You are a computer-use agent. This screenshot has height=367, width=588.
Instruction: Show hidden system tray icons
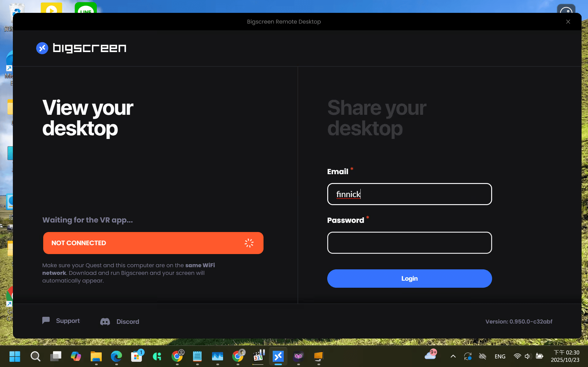coord(453,356)
